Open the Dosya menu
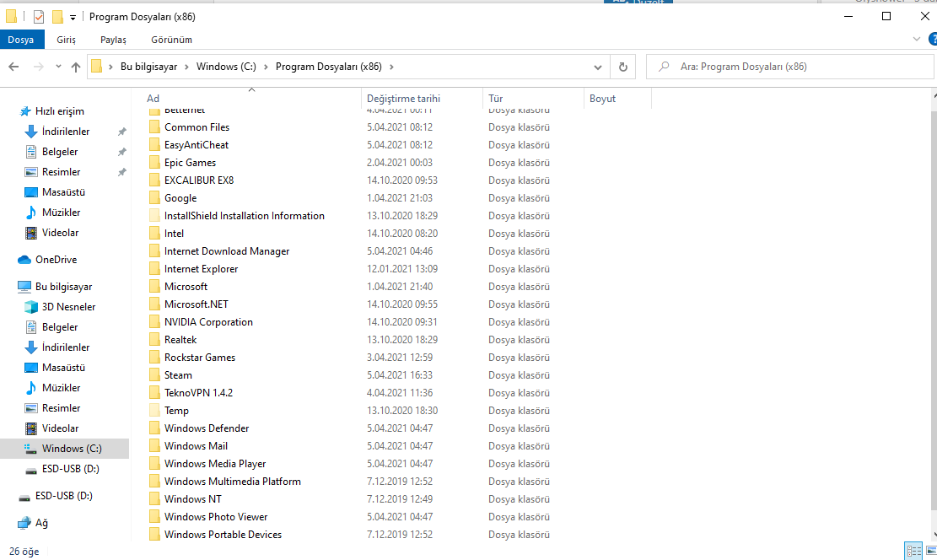937x560 pixels. pyautogui.click(x=21, y=40)
